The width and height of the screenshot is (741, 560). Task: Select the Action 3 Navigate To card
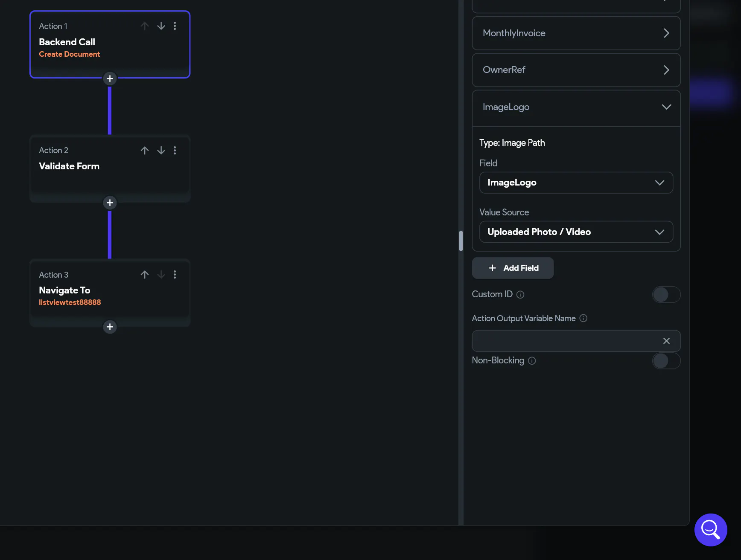pos(110,293)
